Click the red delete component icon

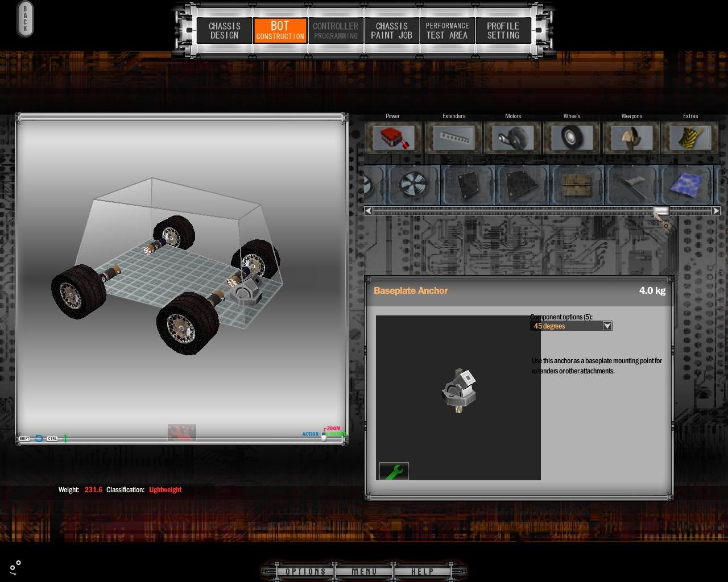(x=182, y=433)
